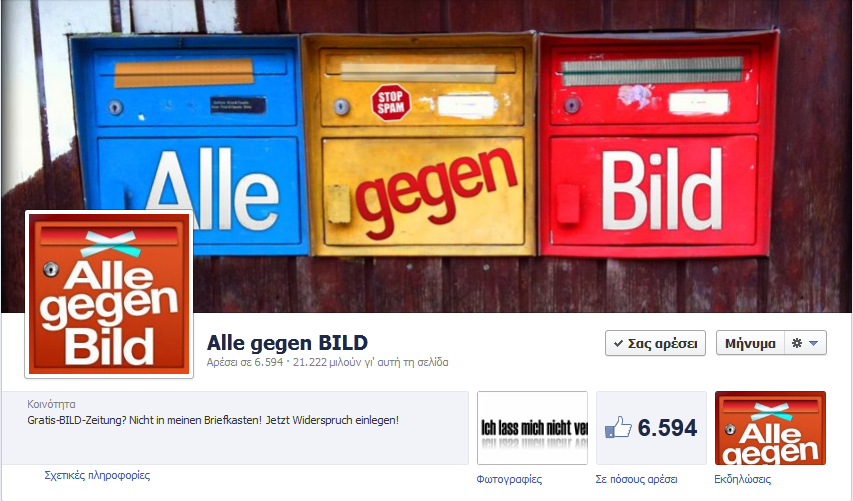853x501 pixels.
Task: Click the Μήνυμα message button
Action: pyautogui.click(x=750, y=343)
